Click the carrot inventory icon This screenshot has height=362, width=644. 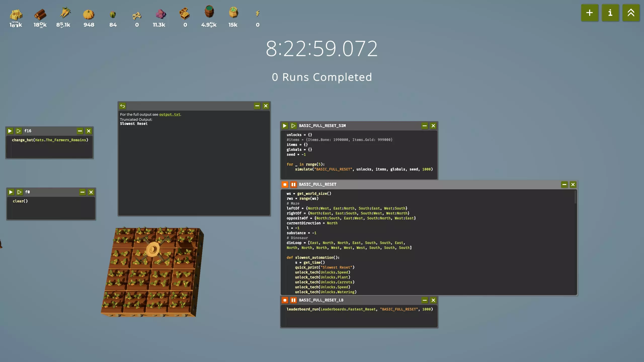pos(65,13)
